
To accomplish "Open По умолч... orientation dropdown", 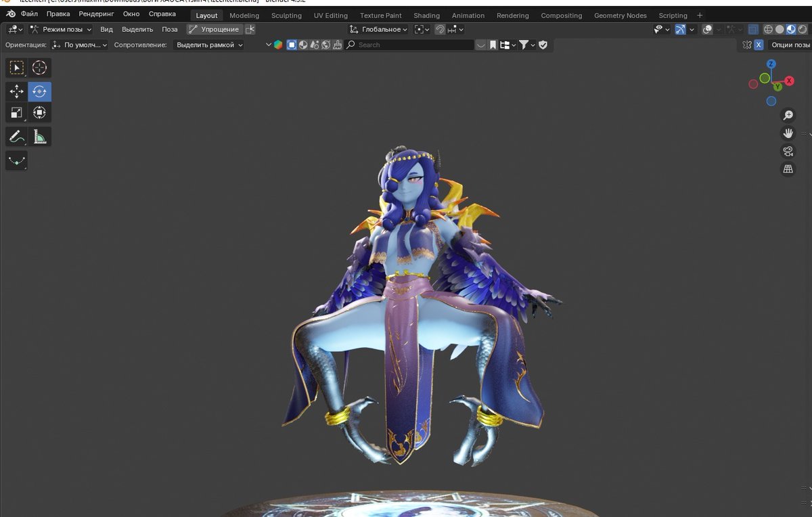I will point(79,45).
